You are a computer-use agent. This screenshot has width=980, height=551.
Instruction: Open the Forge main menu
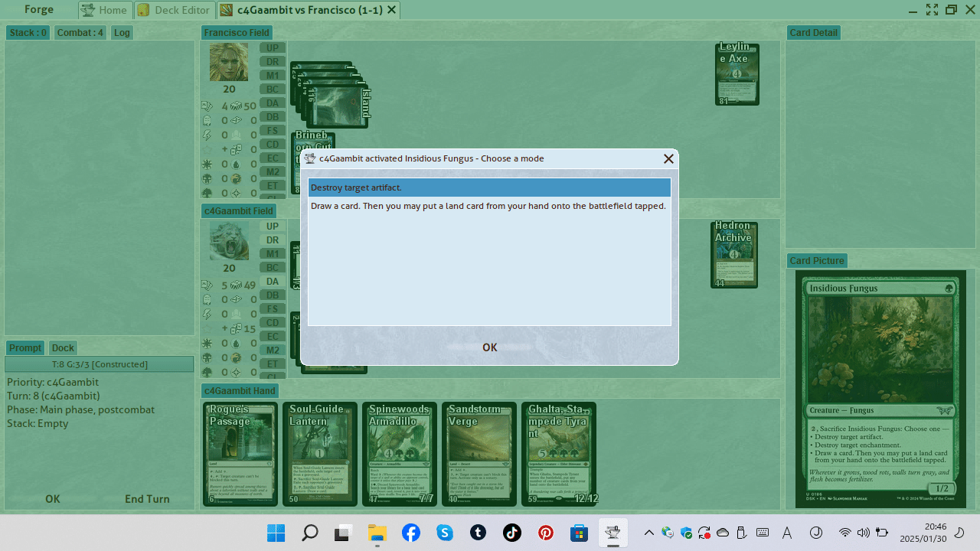(38, 9)
